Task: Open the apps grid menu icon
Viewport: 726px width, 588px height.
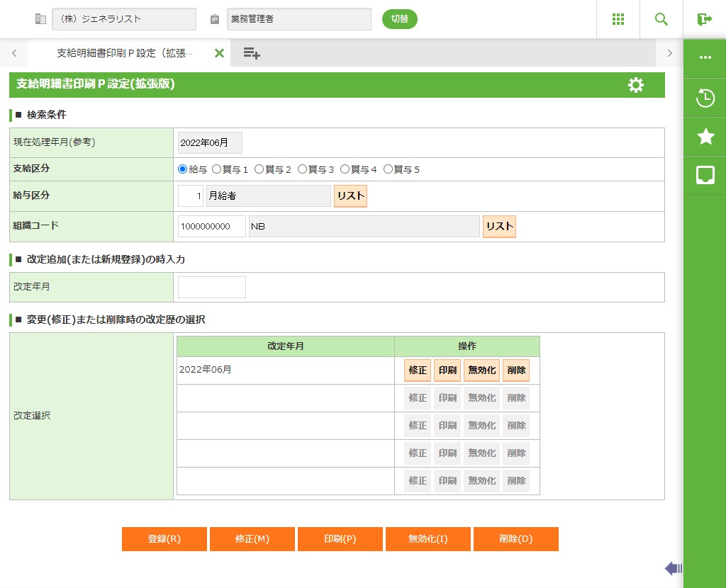Action: pyautogui.click(x=618, y=19)
